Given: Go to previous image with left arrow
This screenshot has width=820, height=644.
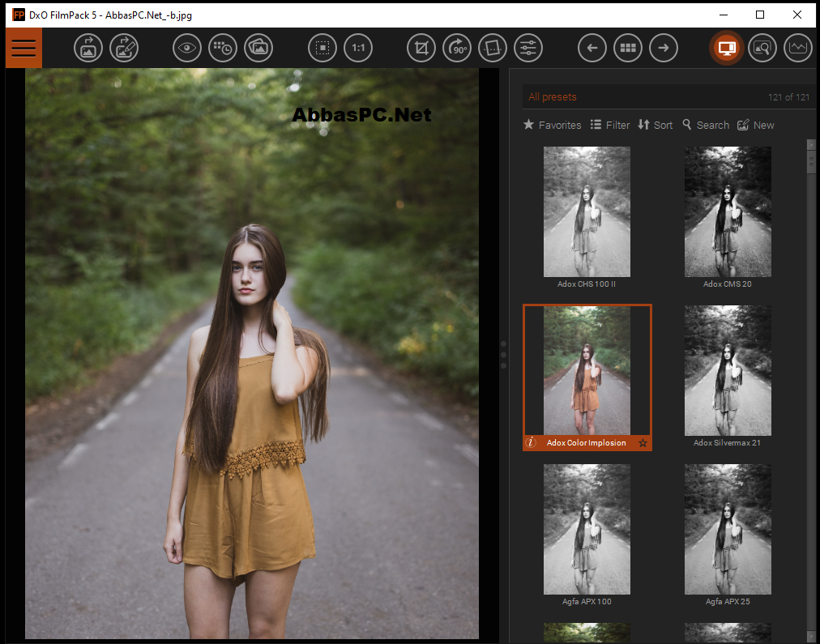Looking at the screenshot, I should 592,48.
